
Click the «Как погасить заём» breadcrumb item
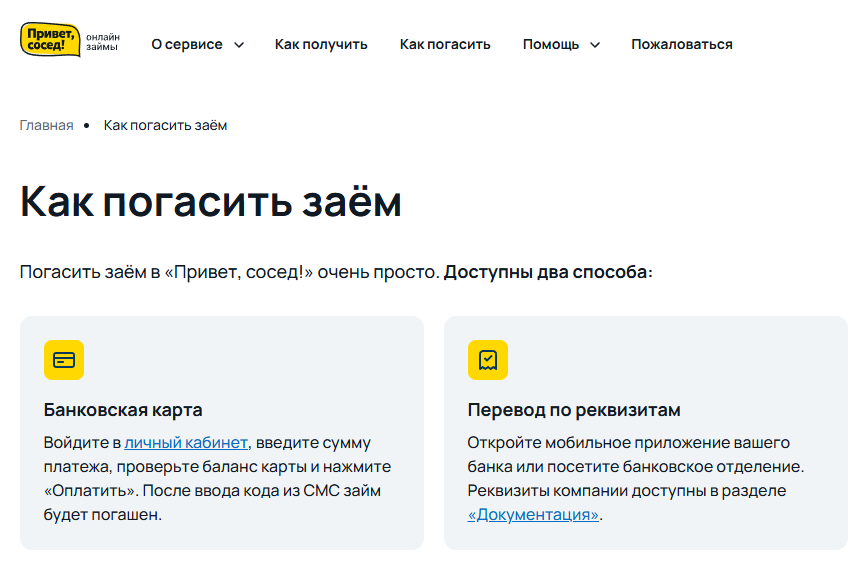[165, 125]
